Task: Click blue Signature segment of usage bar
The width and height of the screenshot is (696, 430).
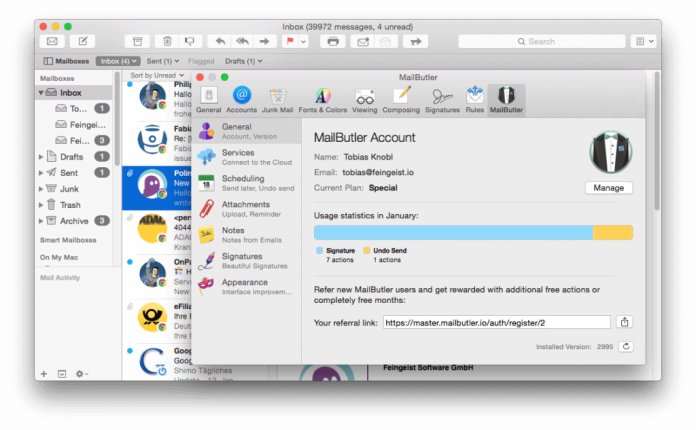Action: [x=453, y=233]
